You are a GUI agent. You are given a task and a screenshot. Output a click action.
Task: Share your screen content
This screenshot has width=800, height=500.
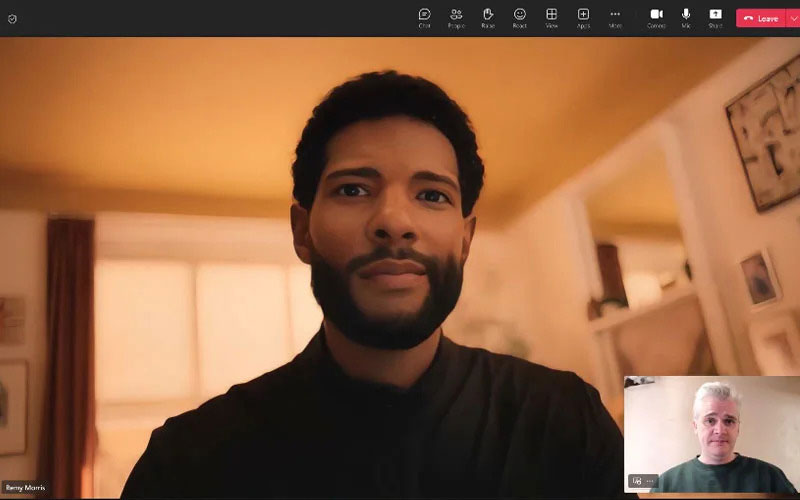(x=715, y=18)
